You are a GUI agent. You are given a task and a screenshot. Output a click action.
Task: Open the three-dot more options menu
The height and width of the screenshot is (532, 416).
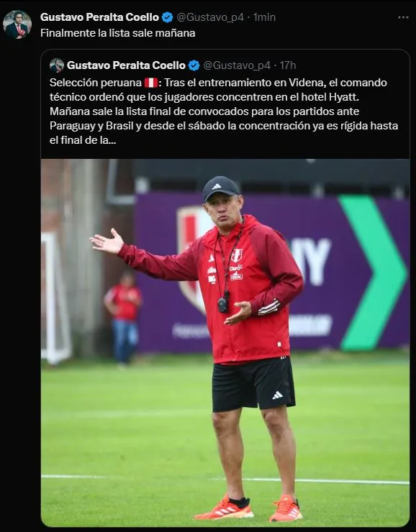pos(403,17)
